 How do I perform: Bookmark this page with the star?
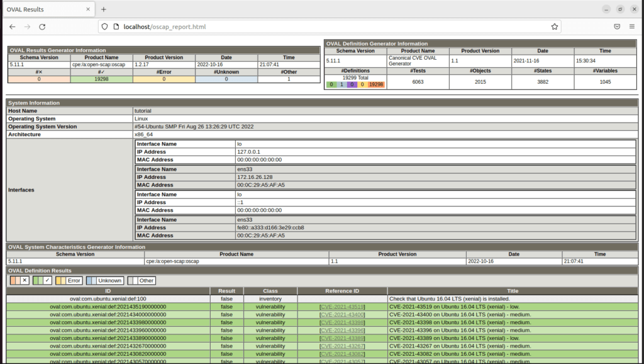[555, 26]
